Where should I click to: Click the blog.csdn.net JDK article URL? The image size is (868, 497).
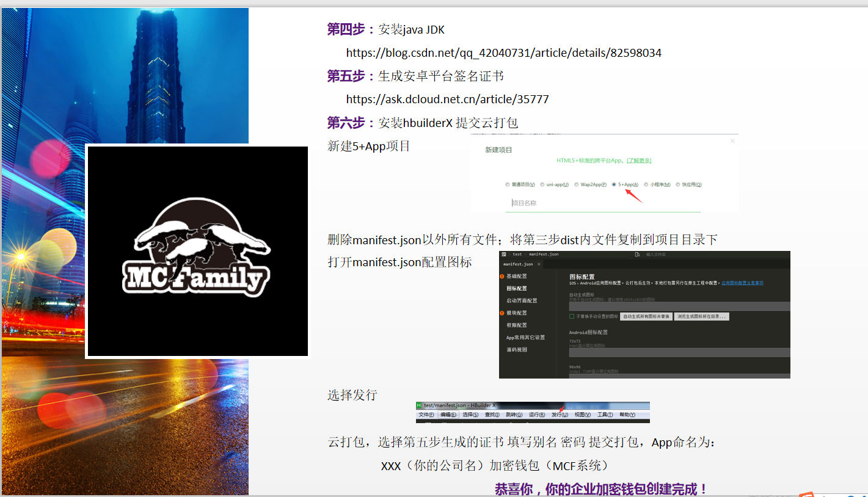(504, 53)
